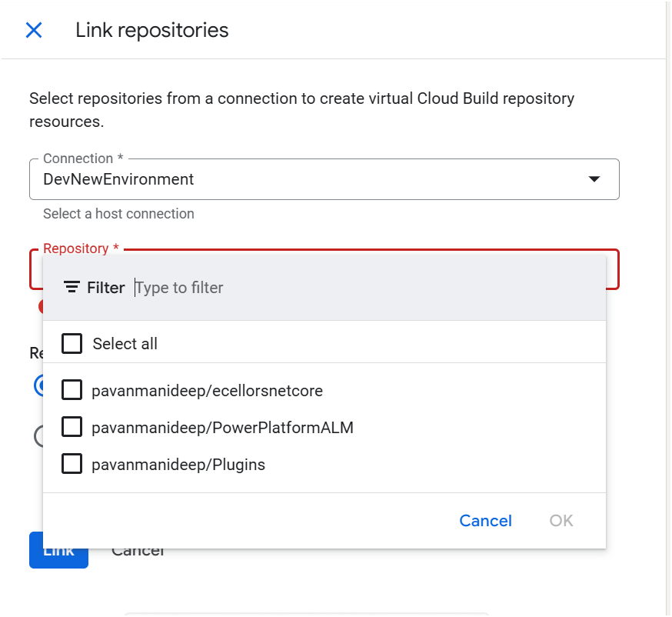This screenshot has width=672, height=617.
Task: Click the pavanmanideep/ecellorsnetcore repository name
Action: [207, 391]
